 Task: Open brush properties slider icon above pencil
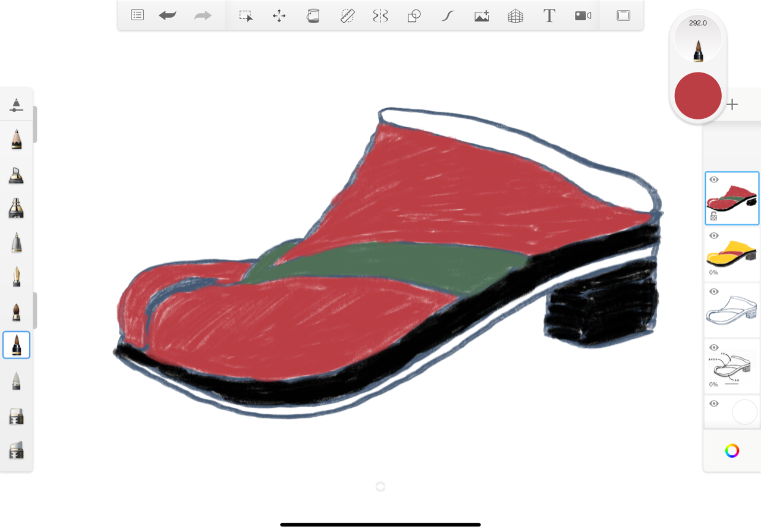(x=17, y=105)
